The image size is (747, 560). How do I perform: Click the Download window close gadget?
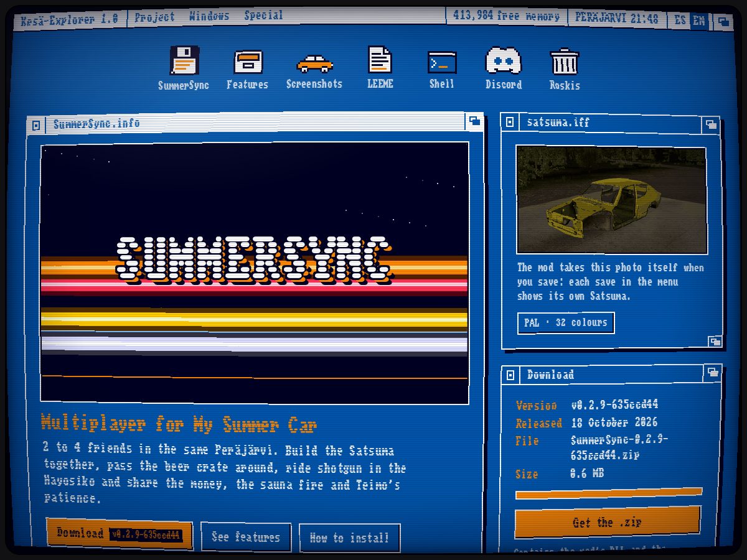point(510,375)
